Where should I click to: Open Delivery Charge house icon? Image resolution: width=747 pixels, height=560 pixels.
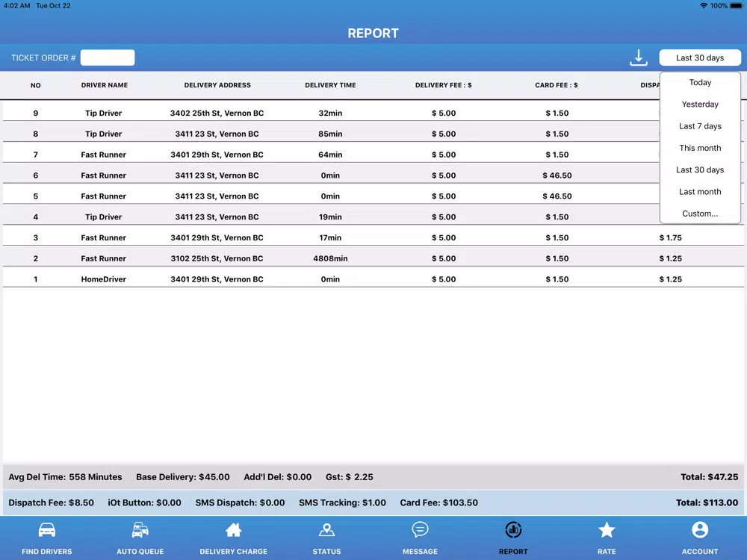pos(233,529)
